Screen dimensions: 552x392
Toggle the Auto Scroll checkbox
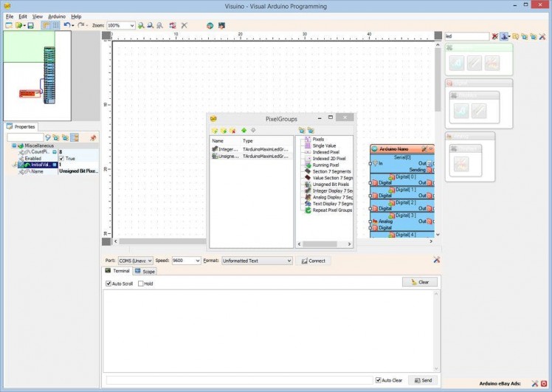pos(108,283)
